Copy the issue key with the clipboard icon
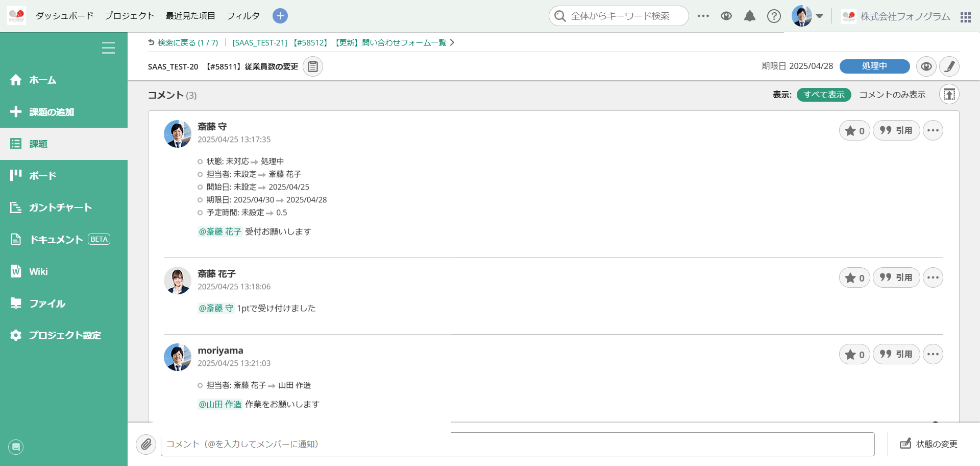 (313, 66)
